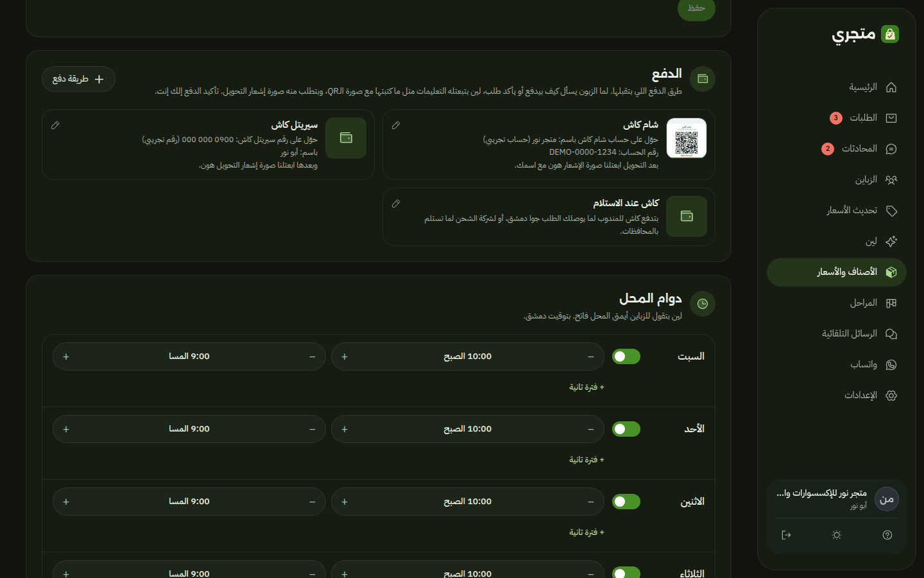
Task: Toggle Saturday (السبت) working hours switch
Action: 626,356
